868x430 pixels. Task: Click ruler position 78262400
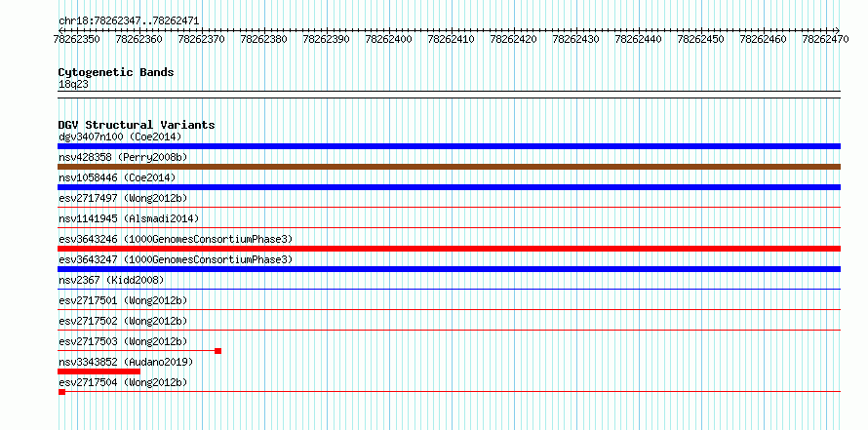pyautogui.click(x=388, y=39)
